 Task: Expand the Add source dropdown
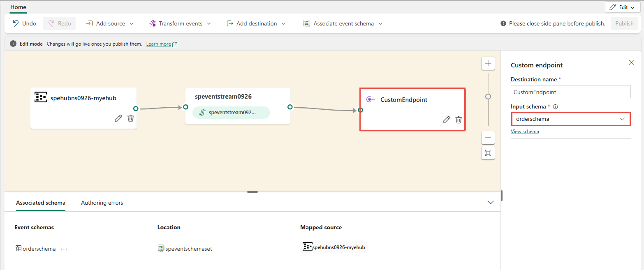(110, 23)
